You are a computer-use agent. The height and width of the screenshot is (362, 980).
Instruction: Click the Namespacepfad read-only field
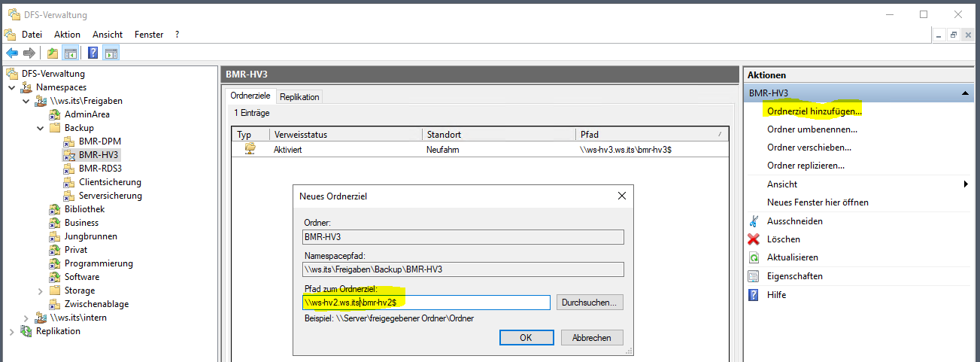point(463,269)
